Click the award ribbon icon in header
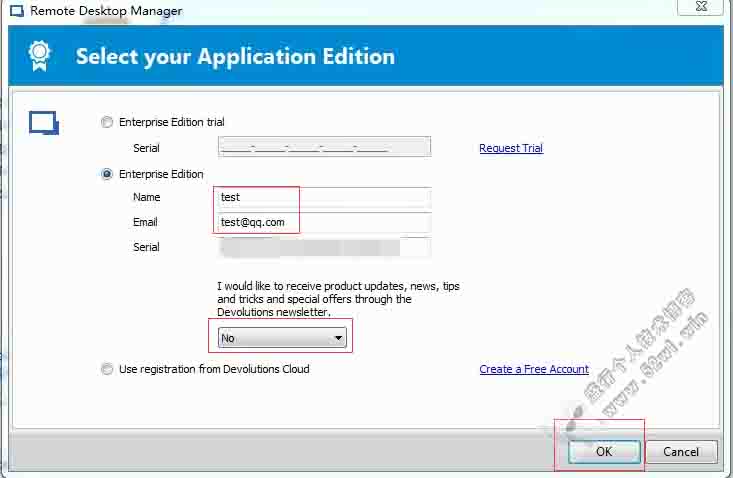Screen dimensions: 733x478 point(39,56)
